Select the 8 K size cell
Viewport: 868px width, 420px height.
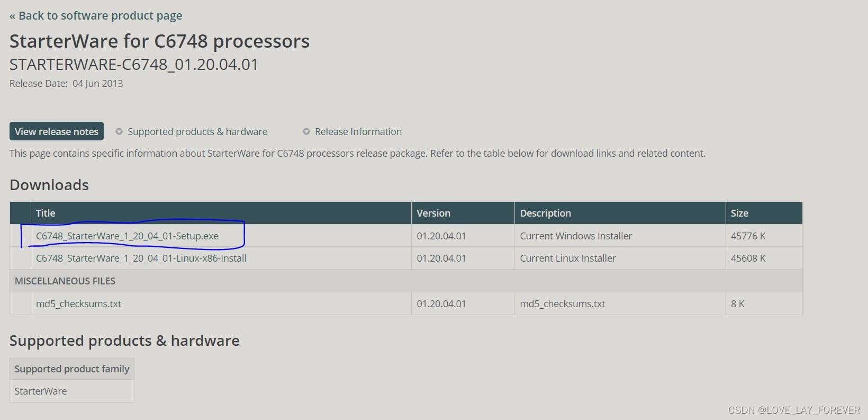pyautogui.click(x=764, y=303)
